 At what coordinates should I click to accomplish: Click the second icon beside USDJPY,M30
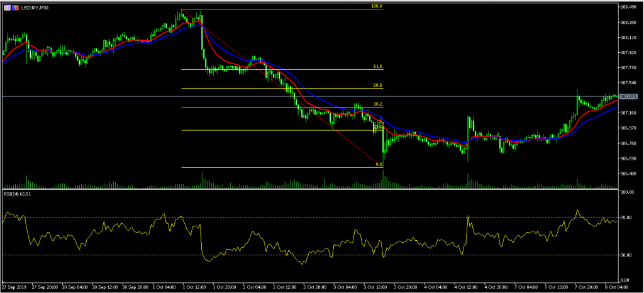(x=14, y=7)
